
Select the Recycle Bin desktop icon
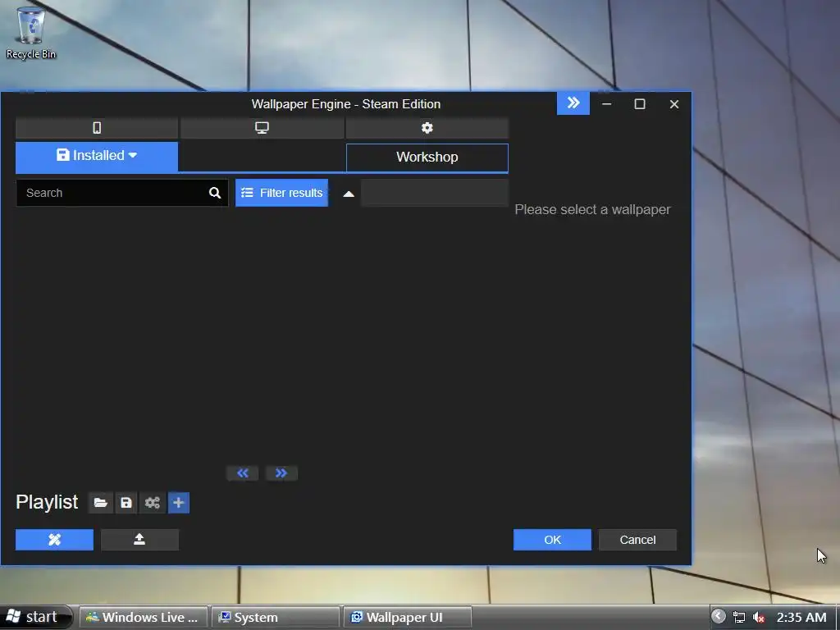pos(31,33)
